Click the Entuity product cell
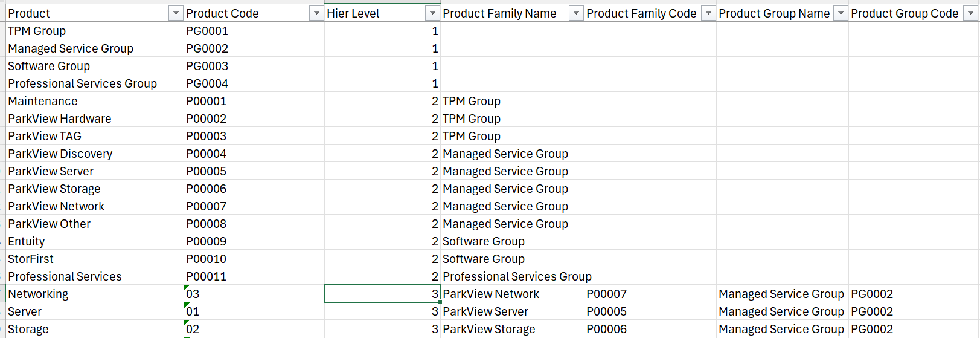Viewport: 980px width, 338px height. [x=95, y=241]
